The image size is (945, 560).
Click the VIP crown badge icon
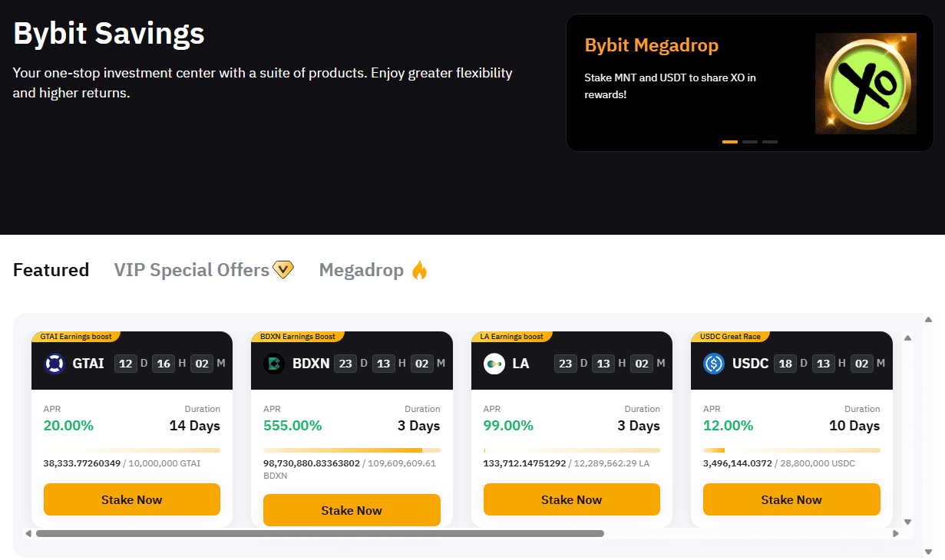(x=283, y=269)
